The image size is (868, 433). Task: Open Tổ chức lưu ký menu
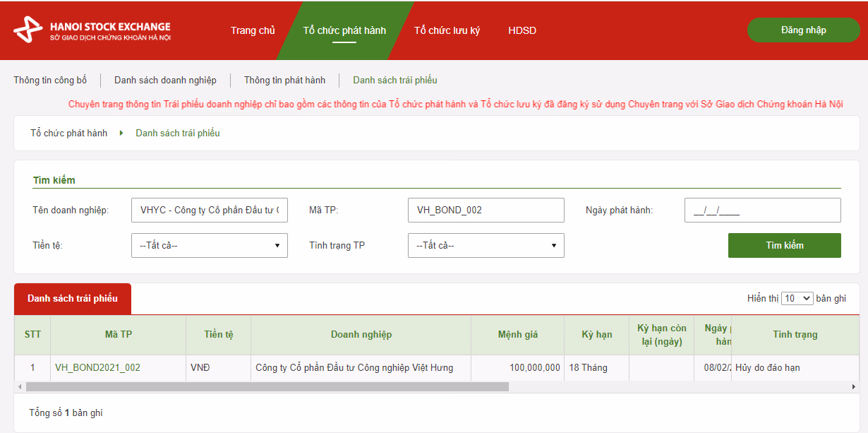click(x=447, y=30)
